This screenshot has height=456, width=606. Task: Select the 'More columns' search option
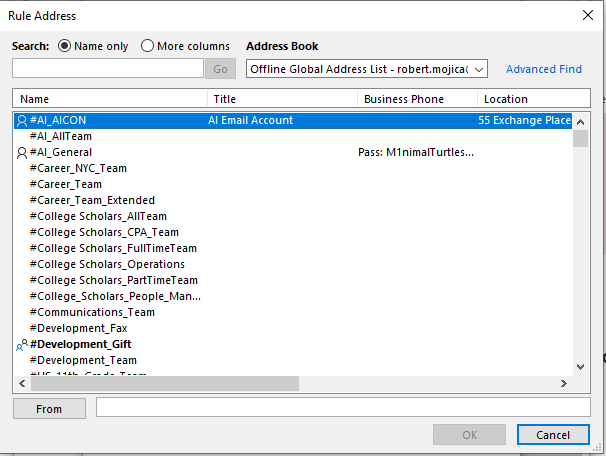(x=148, y=46)
